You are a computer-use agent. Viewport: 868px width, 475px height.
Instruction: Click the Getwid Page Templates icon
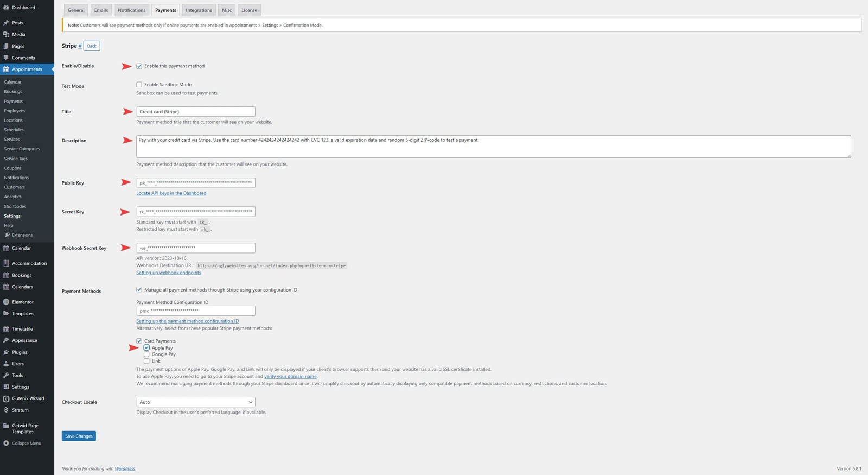point(6,426)
